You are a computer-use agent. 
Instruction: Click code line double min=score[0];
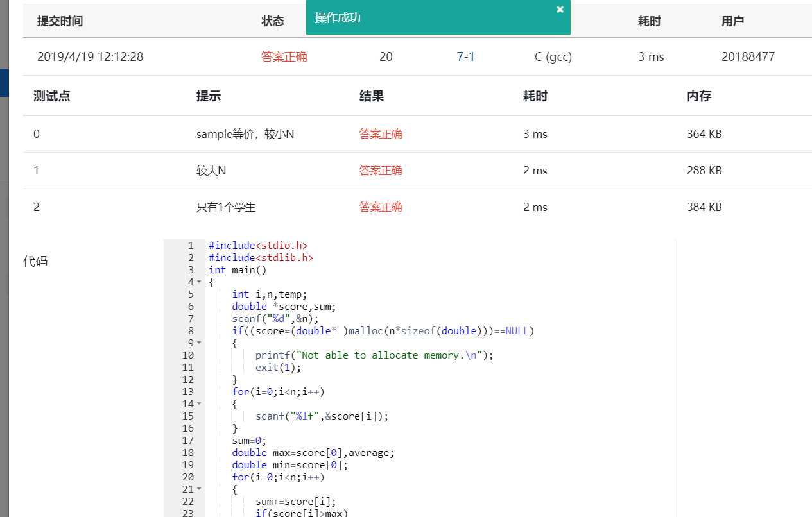coord(290,465)
